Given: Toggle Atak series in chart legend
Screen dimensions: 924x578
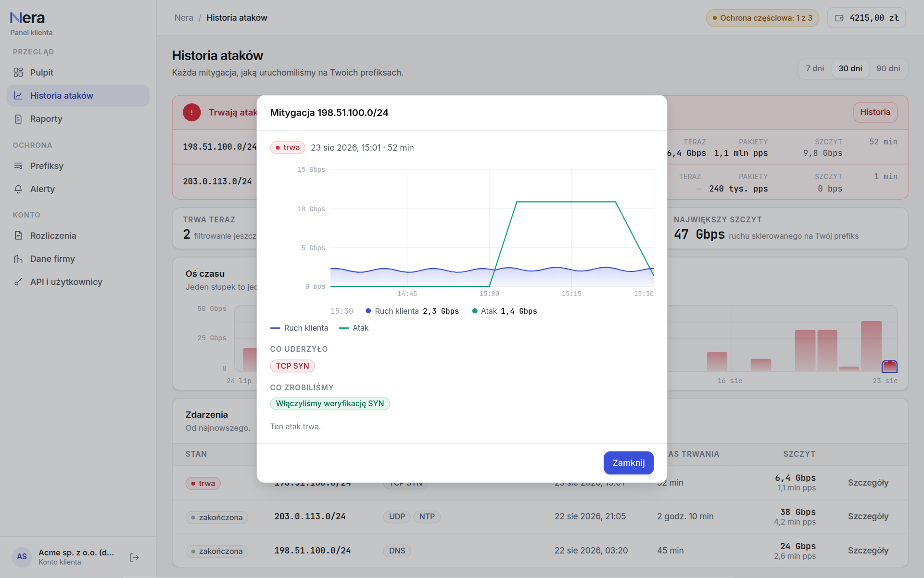Looking at the screenshot, I should tap(354, 328).
